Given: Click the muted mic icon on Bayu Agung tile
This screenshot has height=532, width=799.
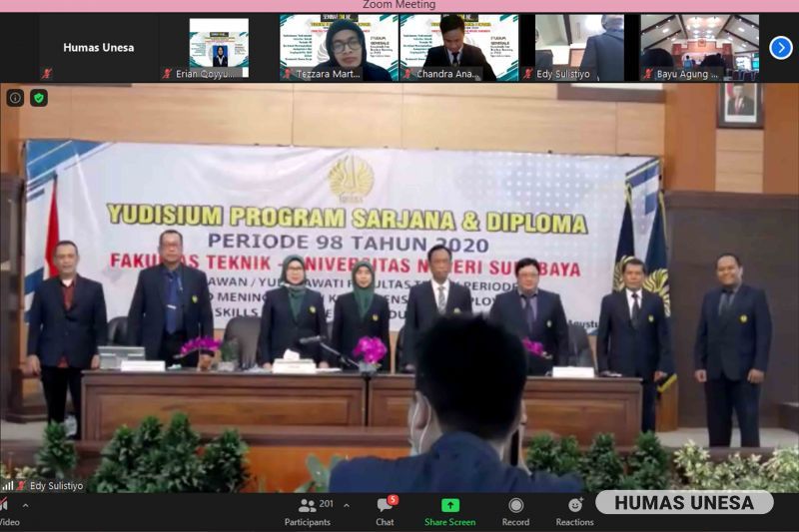Looking at the screenshot, I should click(x=648, y=74).
